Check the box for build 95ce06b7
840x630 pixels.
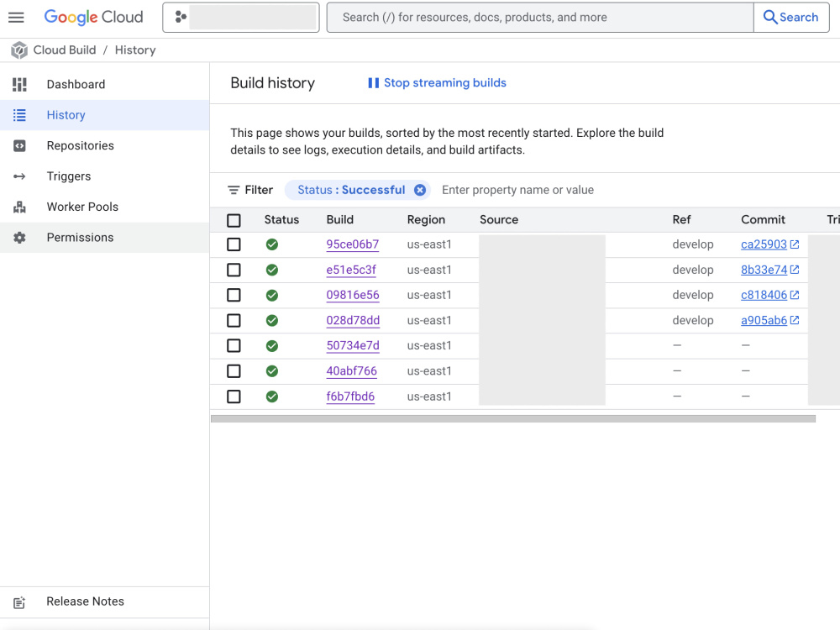click(x=234, y=244)
